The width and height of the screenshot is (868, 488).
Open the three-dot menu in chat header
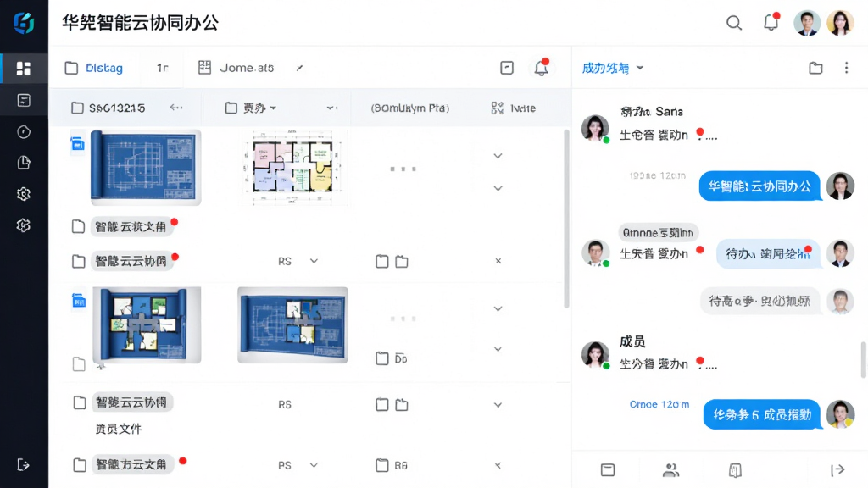click(847, 68)
